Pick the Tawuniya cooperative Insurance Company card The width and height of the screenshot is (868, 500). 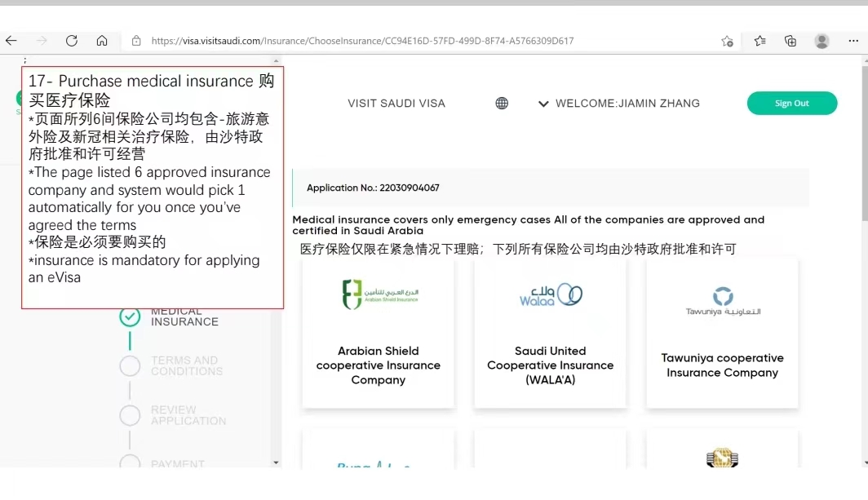click(x=722, y=333)
